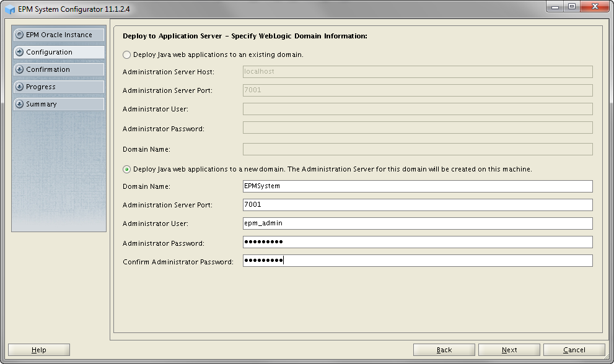The image size is (614, 364).
Task: Click the EPM Oracle Instance step icon
Action: [20, 35]
